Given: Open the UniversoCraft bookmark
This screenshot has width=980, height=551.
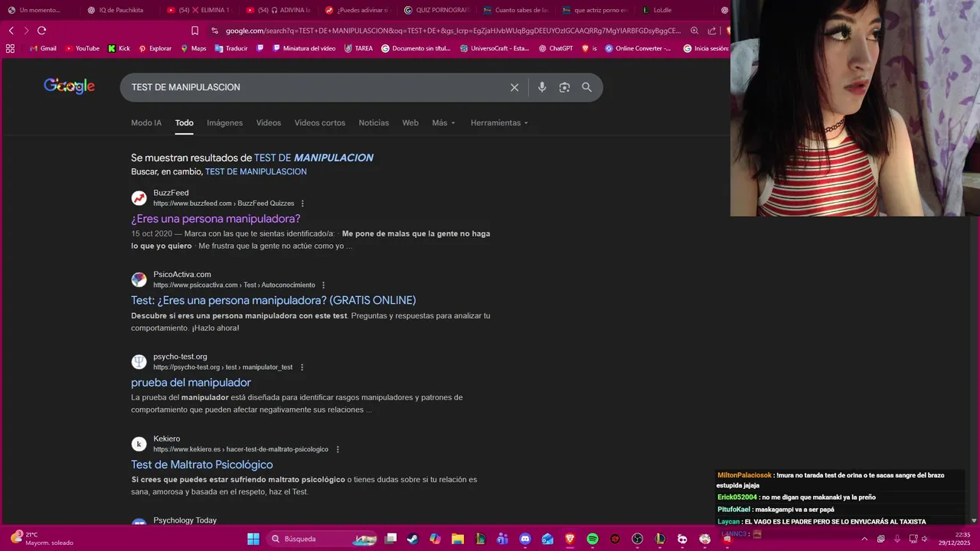Looking at the screenshot, I should pyautogui.click(x=495, y=48).
